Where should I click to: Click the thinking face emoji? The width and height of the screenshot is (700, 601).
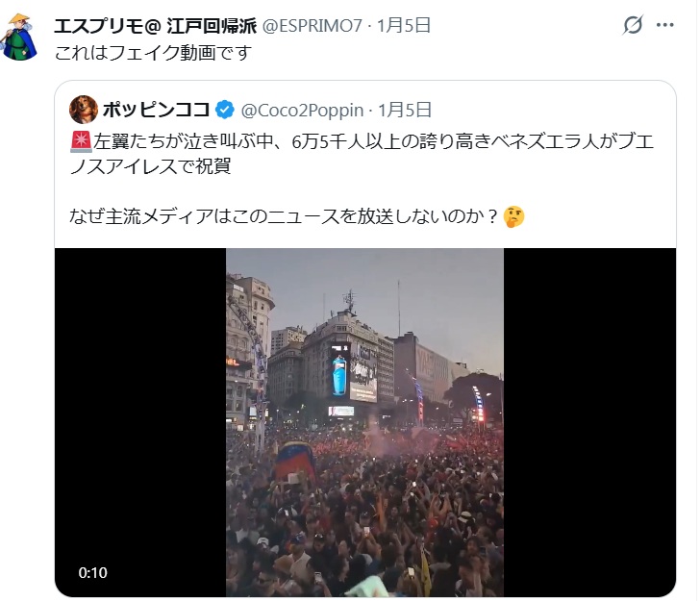(513, 217)
